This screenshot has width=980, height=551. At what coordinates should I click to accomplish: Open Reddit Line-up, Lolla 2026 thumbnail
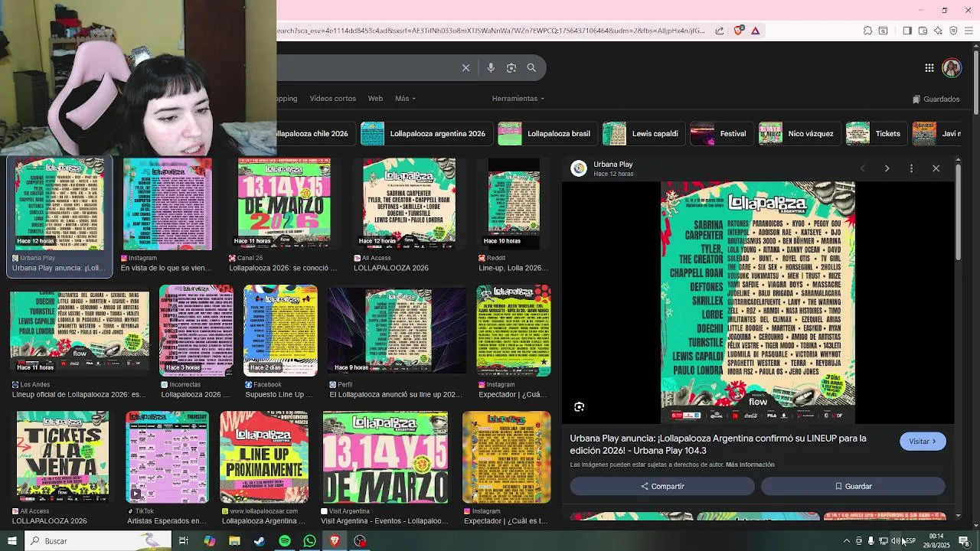[514, 204]
